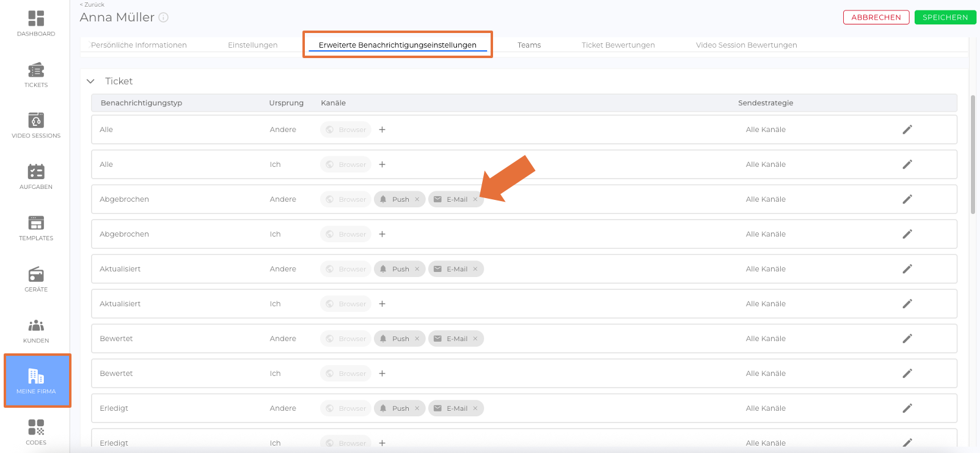Click the vertical scrollbar on the right
Viewport: 980px width, 453px height.
(973, 153)
